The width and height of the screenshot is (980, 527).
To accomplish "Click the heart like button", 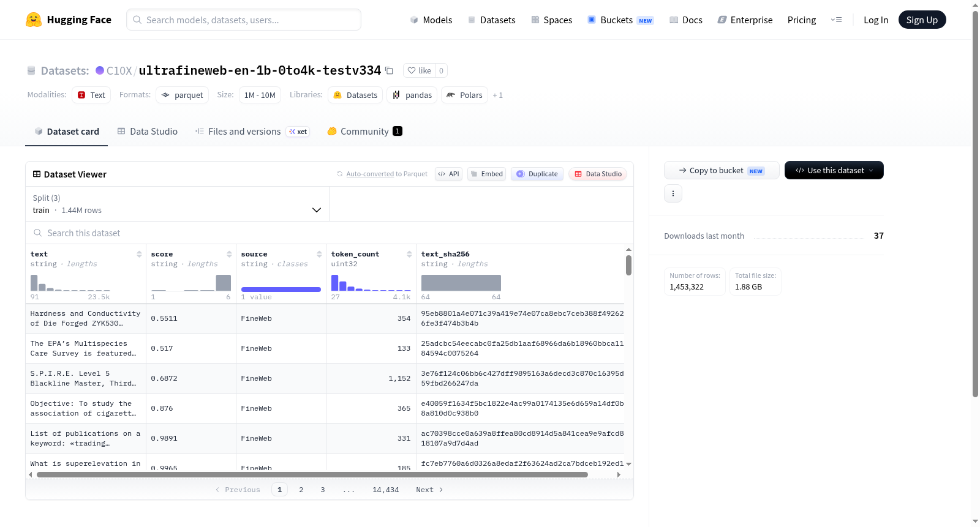I will click(x=420, y=70).
